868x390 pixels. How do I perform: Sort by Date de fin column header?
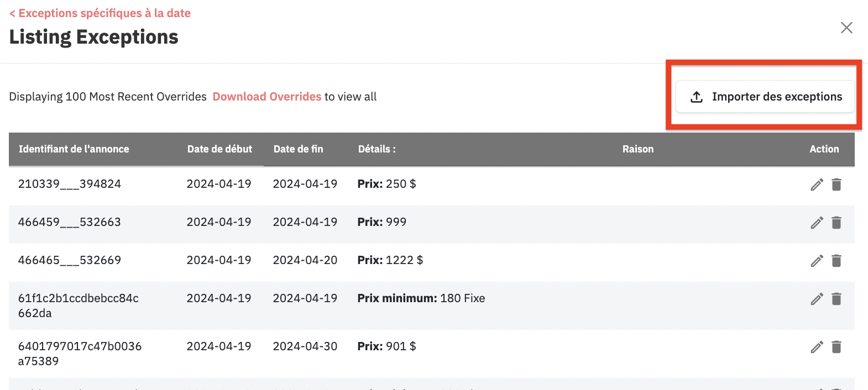[x=298, y=149]
